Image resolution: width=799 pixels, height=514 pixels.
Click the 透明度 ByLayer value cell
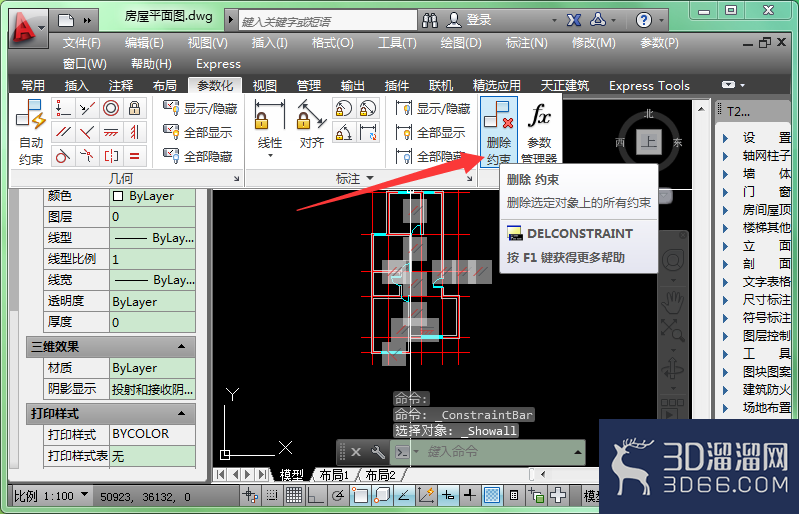click(x=152, y=302)
